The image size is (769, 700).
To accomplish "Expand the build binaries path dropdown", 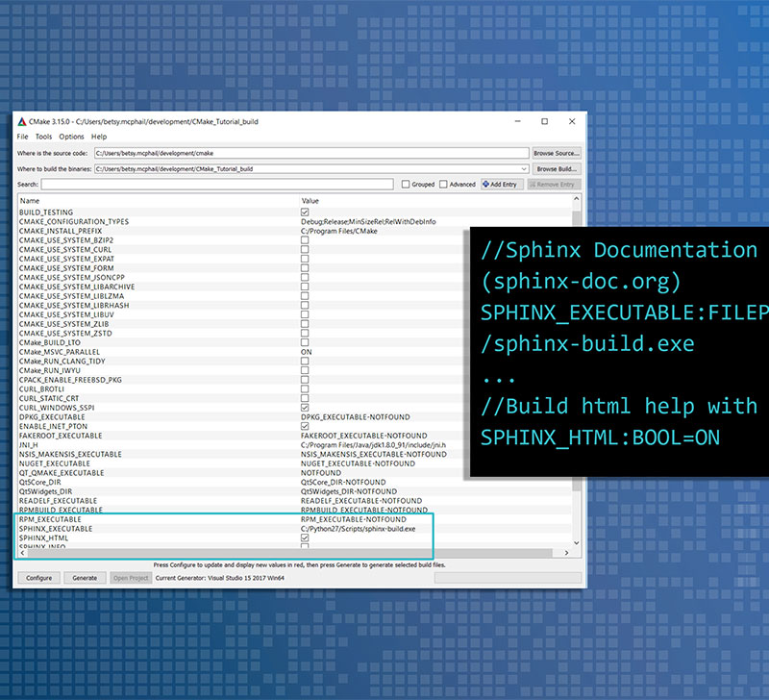I will 525,169.
